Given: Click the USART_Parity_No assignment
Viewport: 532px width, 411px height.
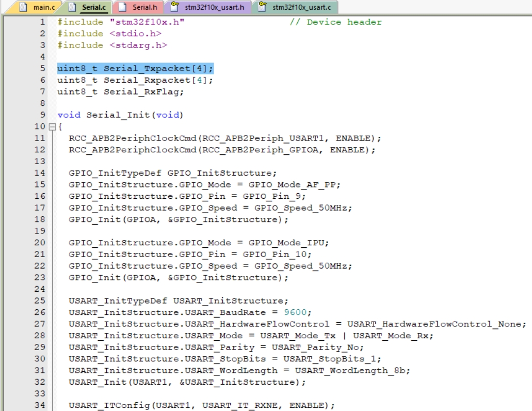Looking at the screenshot, I should (x=216, y=347).
